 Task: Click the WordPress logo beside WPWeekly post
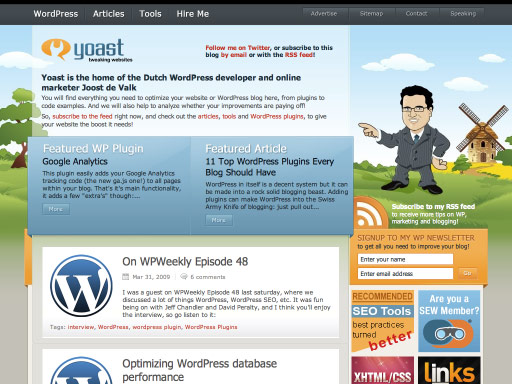point(81,286)
